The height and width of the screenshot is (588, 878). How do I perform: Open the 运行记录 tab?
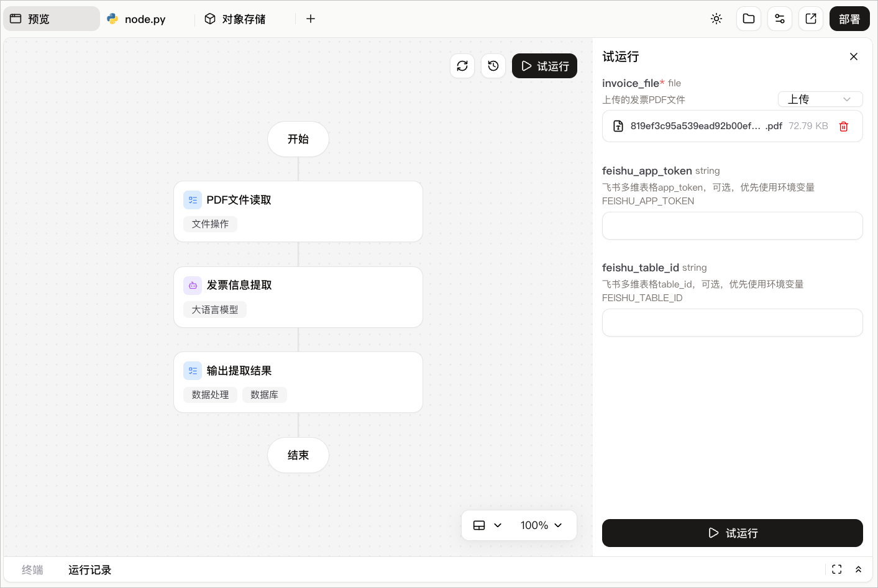[x=89, y=570]
